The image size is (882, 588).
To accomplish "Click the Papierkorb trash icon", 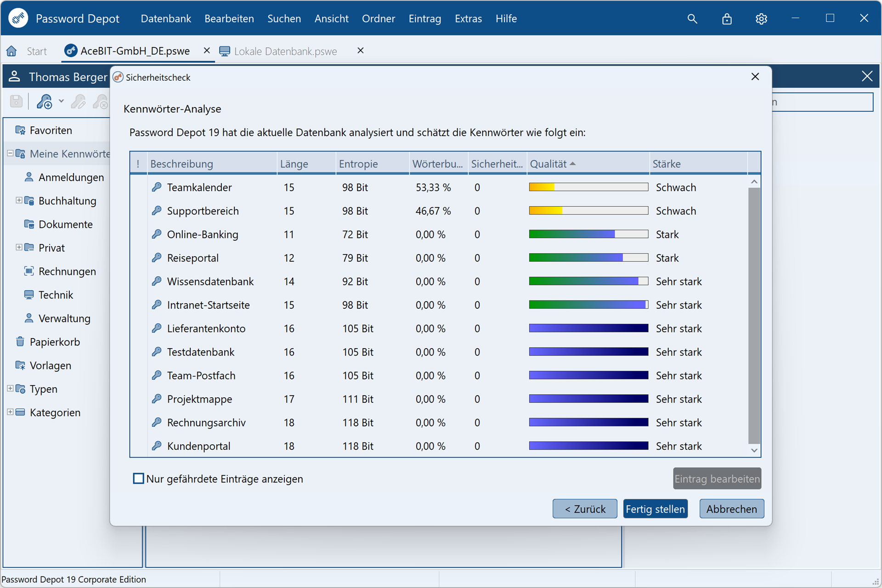I will coord(20,341).
